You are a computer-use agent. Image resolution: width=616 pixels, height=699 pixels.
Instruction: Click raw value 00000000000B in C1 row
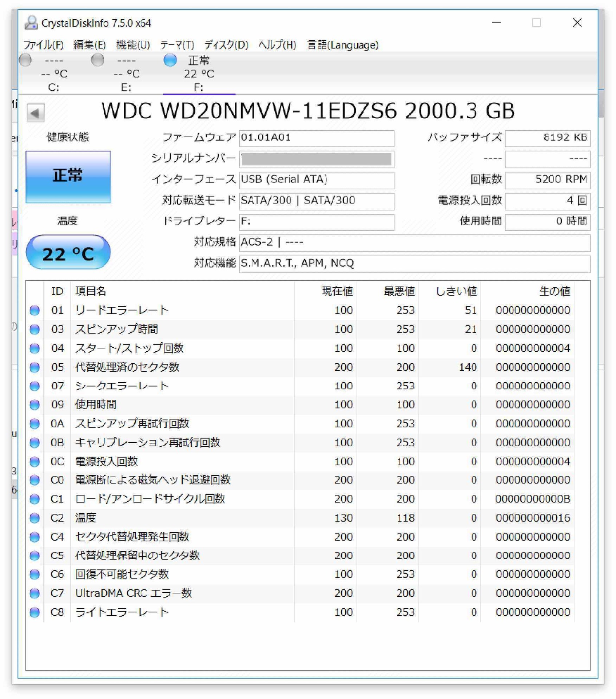point(533,499)
